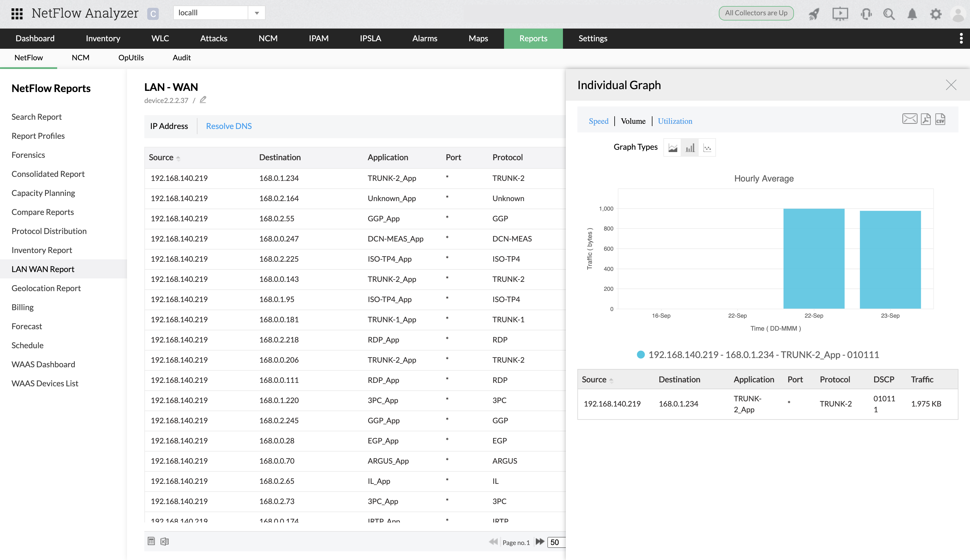
Task: Open the Geolocation Report link
Action: pyautogui.click(x=46, y=288)
